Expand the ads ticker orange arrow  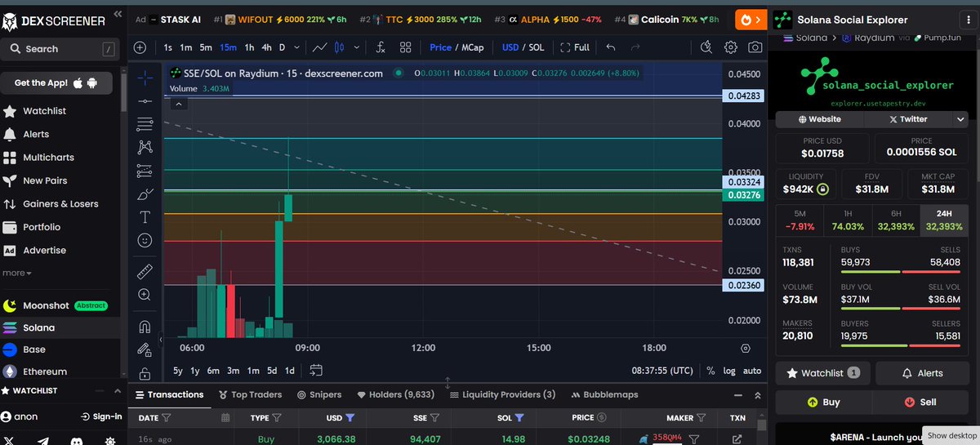pyautogui.click(x=751, y=18)
